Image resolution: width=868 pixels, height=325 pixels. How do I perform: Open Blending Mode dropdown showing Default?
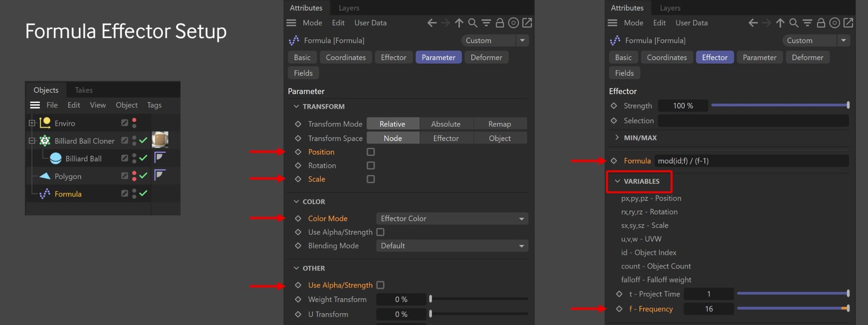tap(452, 246)
